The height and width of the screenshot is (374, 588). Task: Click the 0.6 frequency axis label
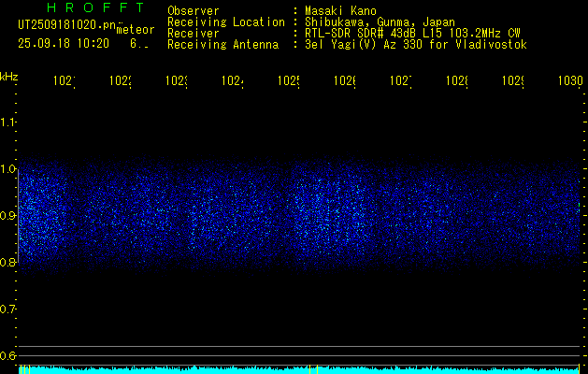(7, 355)
